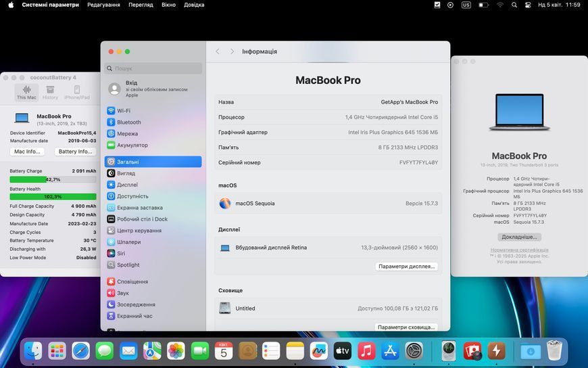
Task: Open Робочий стіл і Dock settings
Action: [153, 219]
